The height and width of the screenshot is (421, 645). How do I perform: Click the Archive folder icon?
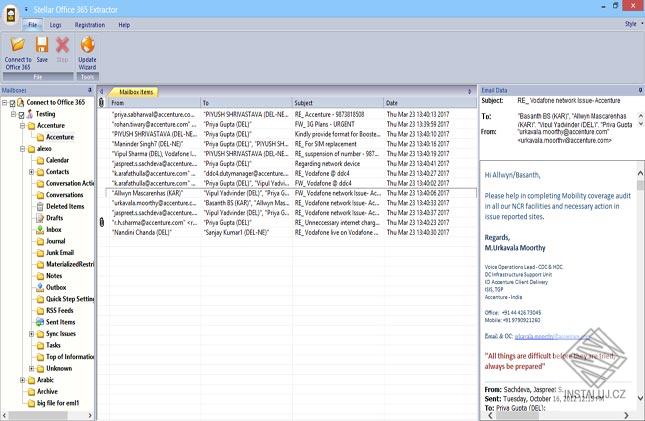point(31,391)
